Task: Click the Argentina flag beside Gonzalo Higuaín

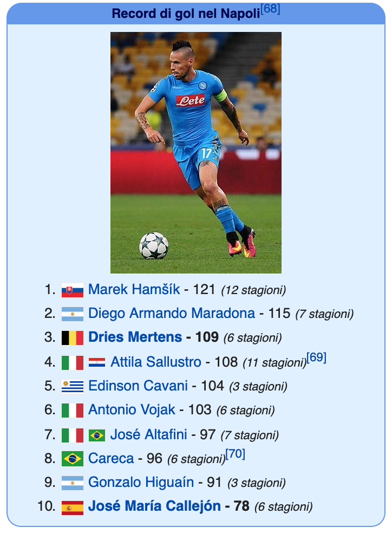Action: click(72, 483)
